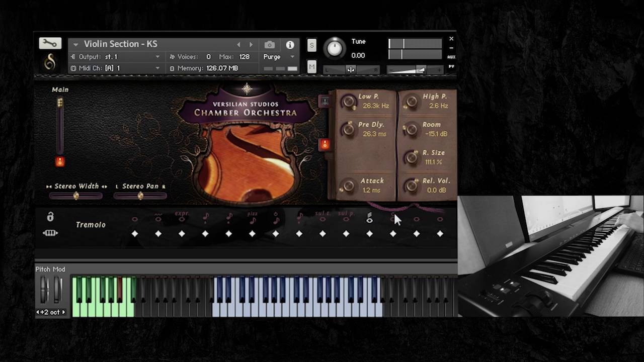
Task: Click the Chamber Orchestra title banner
Action: [x=246, y=109]
